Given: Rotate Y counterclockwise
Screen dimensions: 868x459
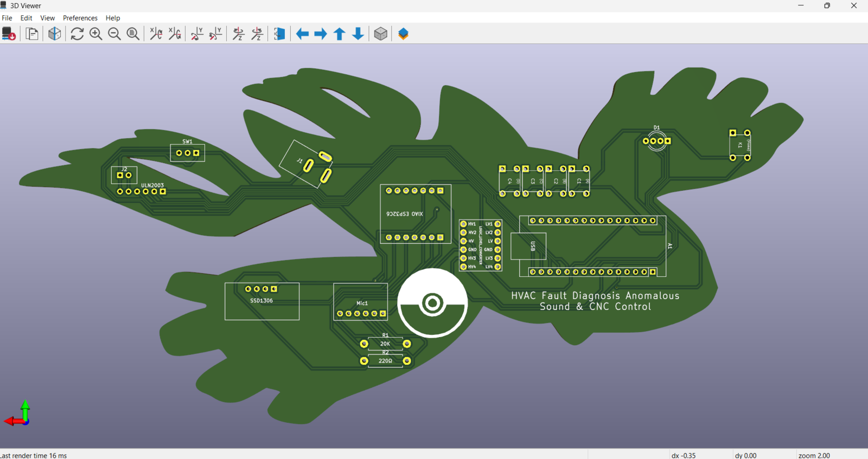Looking at the screenshot, I should pos(216,34).
